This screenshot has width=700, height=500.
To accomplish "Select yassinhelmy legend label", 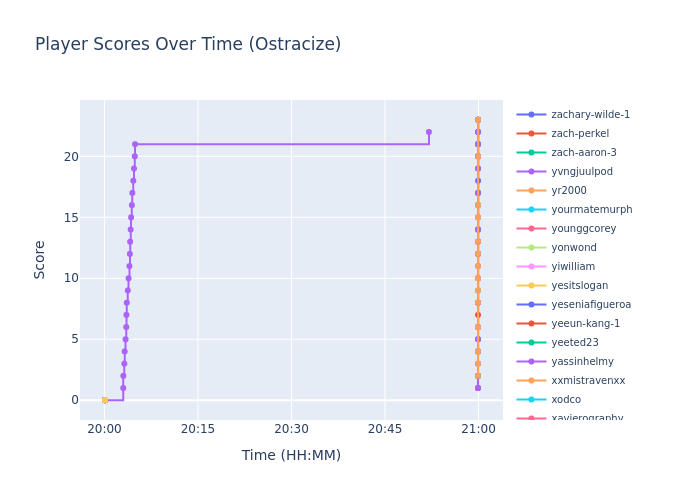I will pyautogui.click(x=582, y=362).
